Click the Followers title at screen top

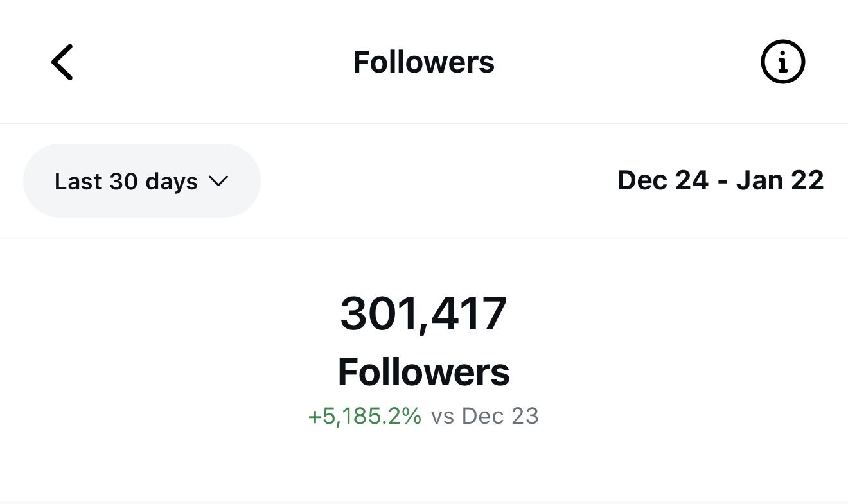point(423,62)
